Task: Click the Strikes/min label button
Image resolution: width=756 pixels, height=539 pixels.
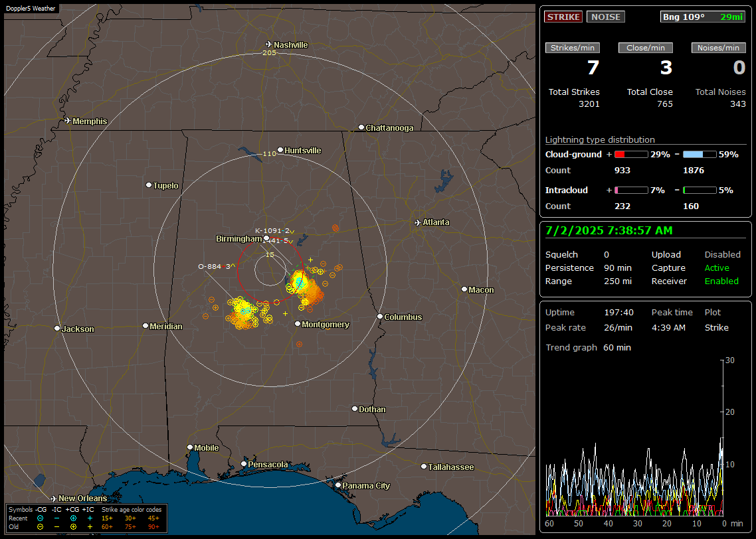Action: pyautogui.click(x=572, y=48)
